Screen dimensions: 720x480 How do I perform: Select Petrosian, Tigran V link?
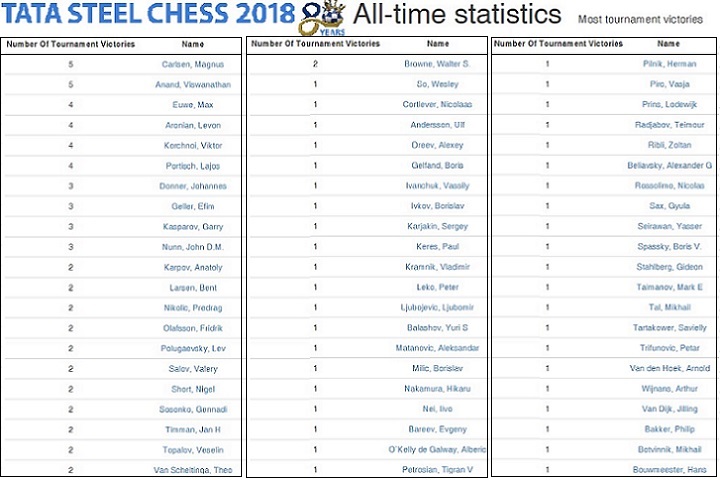coord(440,469)
